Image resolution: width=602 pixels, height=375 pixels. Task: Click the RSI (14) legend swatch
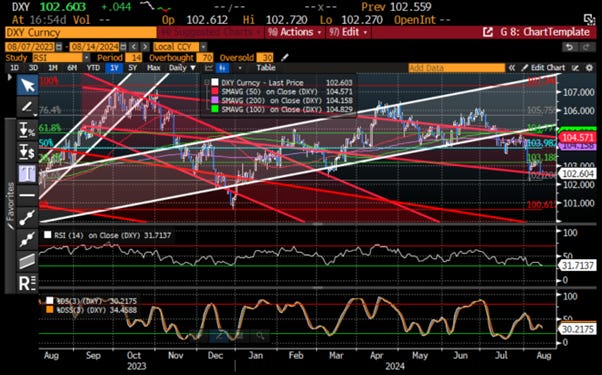click(x=48, y=235)
